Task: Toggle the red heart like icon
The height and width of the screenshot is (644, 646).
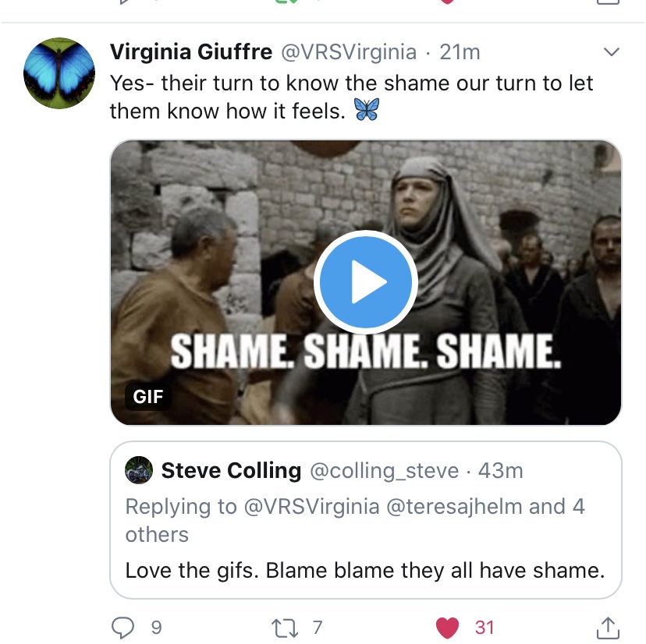Action: 446,626
